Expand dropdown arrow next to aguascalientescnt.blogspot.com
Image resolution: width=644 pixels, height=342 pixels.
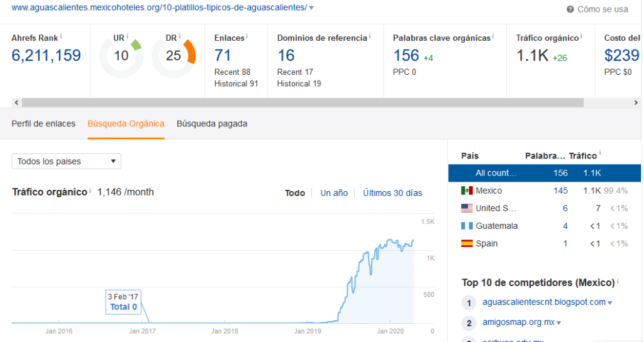tap(610, 303)
